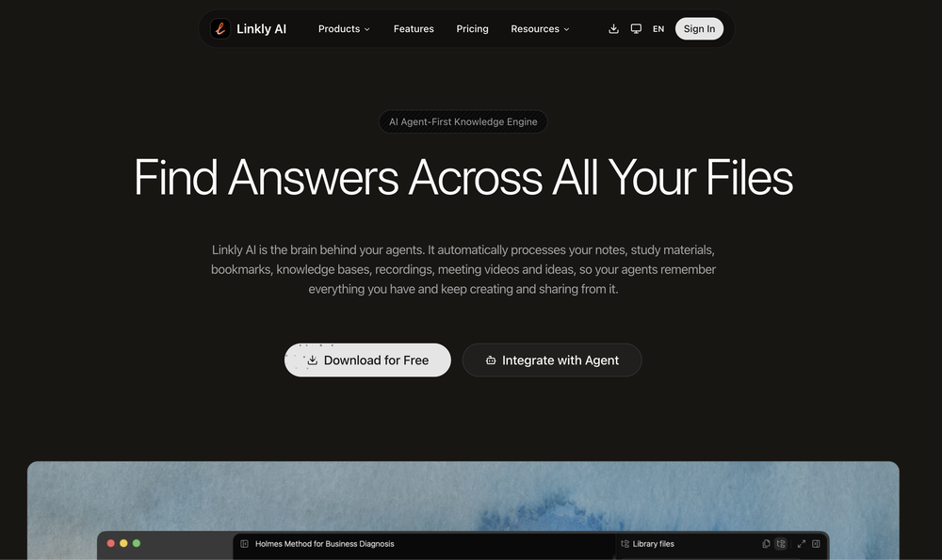
Task: Click the expand fullscreen arrows icon in preview
Action: 802,544
